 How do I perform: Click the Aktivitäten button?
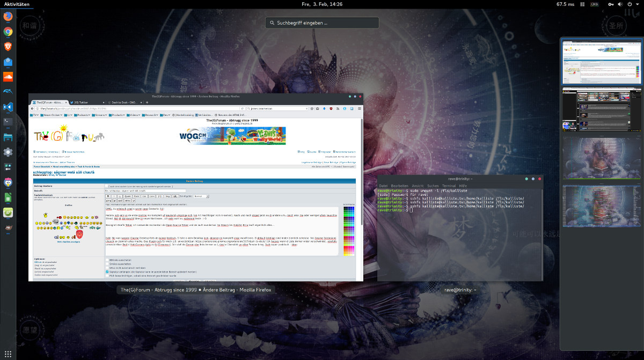(x=17, y=4)
